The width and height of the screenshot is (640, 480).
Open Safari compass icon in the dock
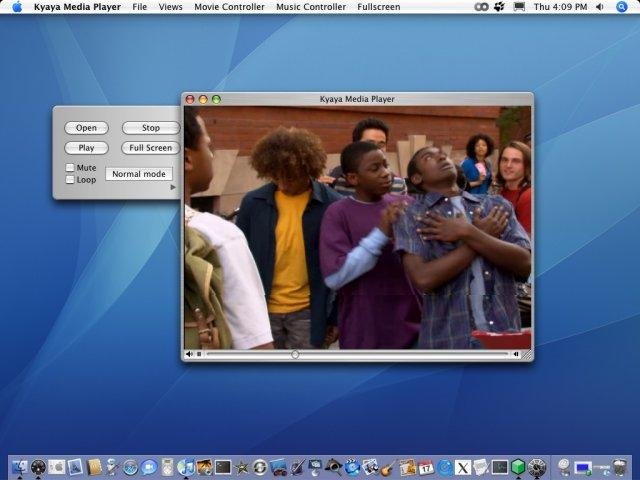pos(131,467)
